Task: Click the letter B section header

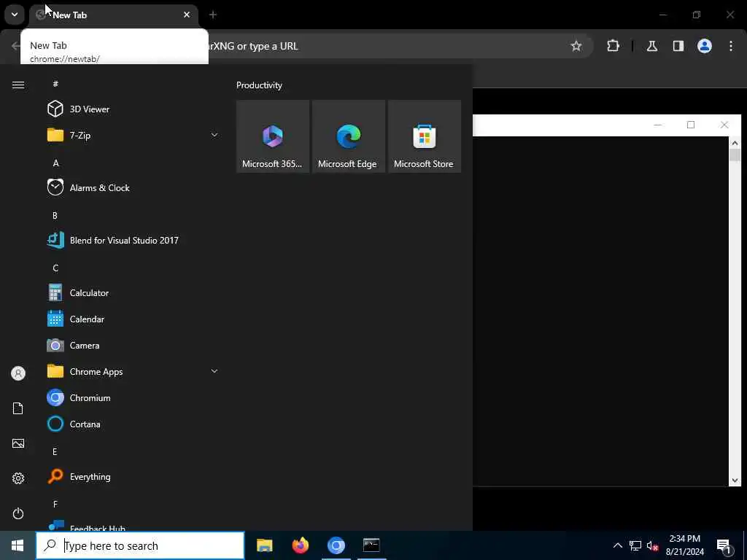Action: point(55,215)
